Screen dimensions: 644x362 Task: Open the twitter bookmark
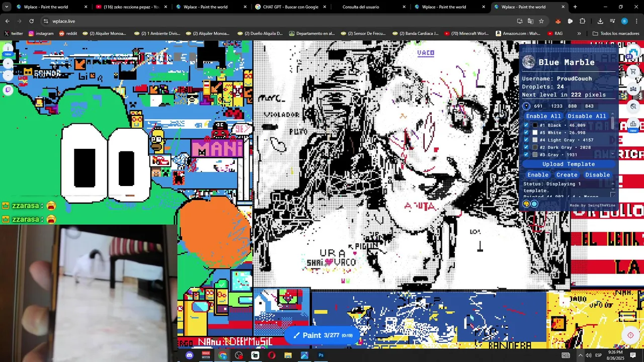click(x=14, y=34)
